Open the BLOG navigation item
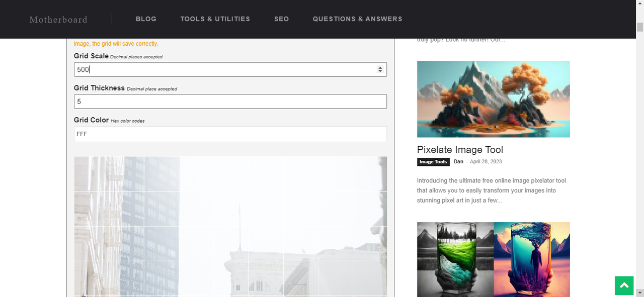The height and width of the screenshot is (297, 644). click(x=146, y=19)
